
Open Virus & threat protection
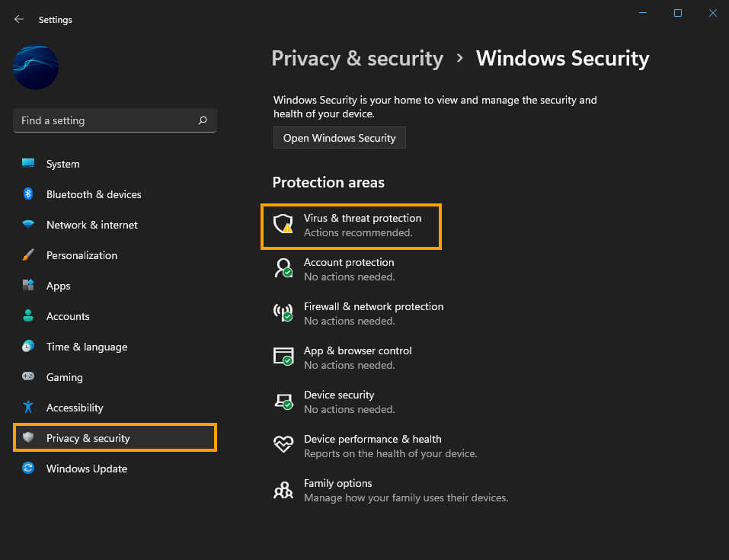(x=351, y=226)
